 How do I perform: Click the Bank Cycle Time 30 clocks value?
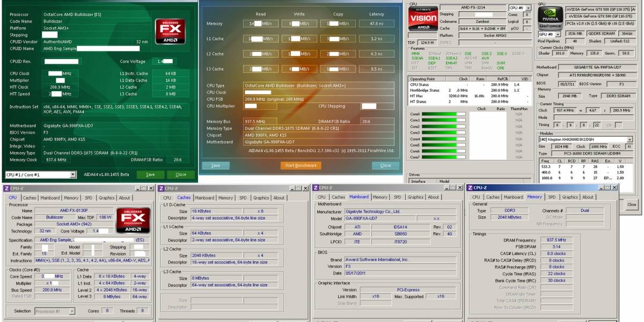pyautogui.click(x=556, y=280)
